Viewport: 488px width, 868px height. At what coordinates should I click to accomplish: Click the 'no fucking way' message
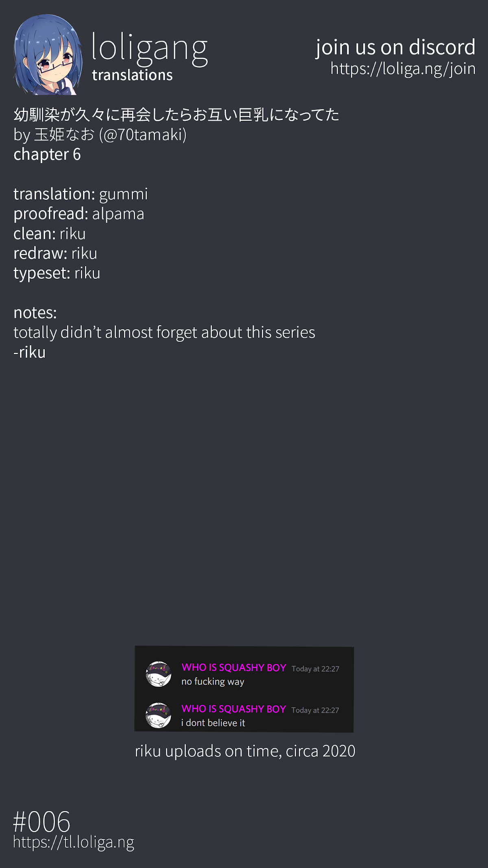[x=213, y=682]
